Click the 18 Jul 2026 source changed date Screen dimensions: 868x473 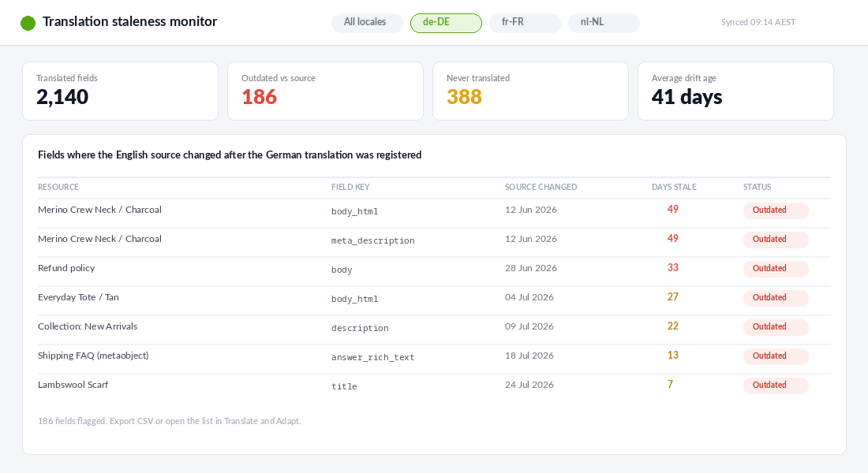click(529, 356)
